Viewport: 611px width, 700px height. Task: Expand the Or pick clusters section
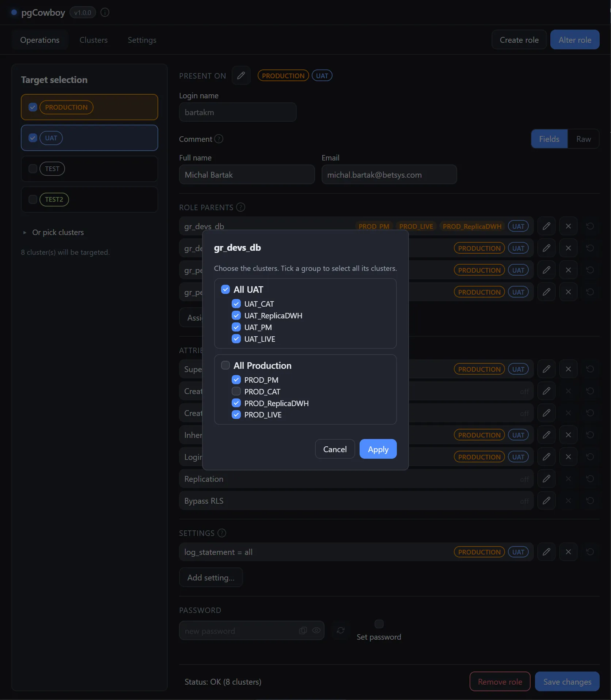pyautogui.click(x=54, y=232)
